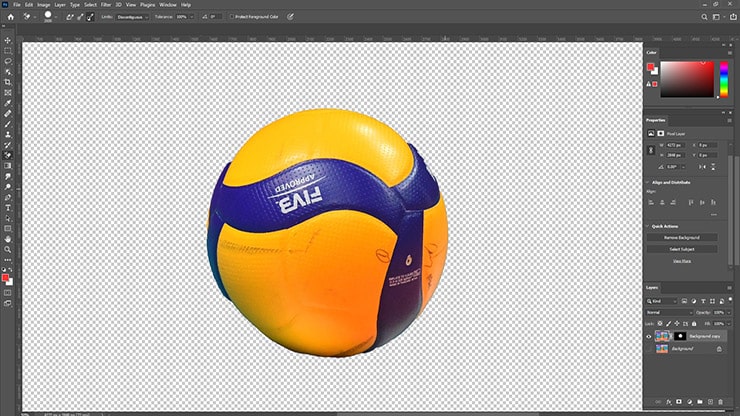Click the rainbow hue slider in Color panel
The height and width of the screenshot is (416, 740).
pos(724,80)
